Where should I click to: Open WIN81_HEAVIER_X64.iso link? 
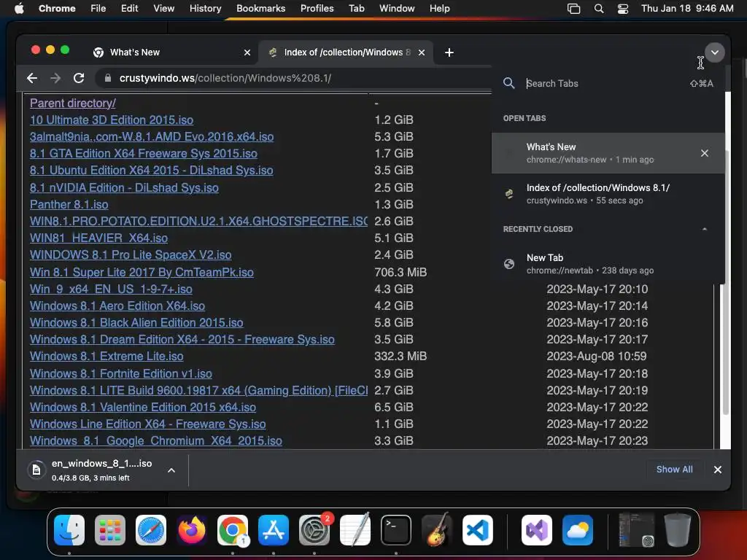98,238
